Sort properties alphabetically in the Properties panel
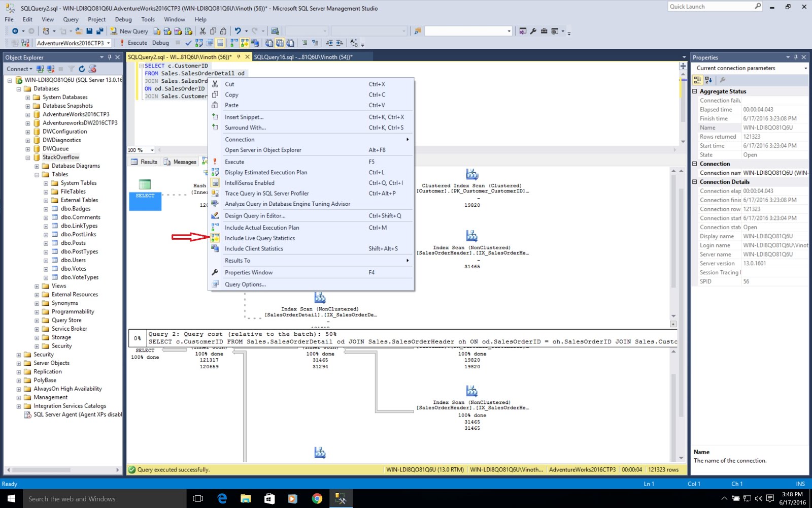812x508 pixels. 708,80
